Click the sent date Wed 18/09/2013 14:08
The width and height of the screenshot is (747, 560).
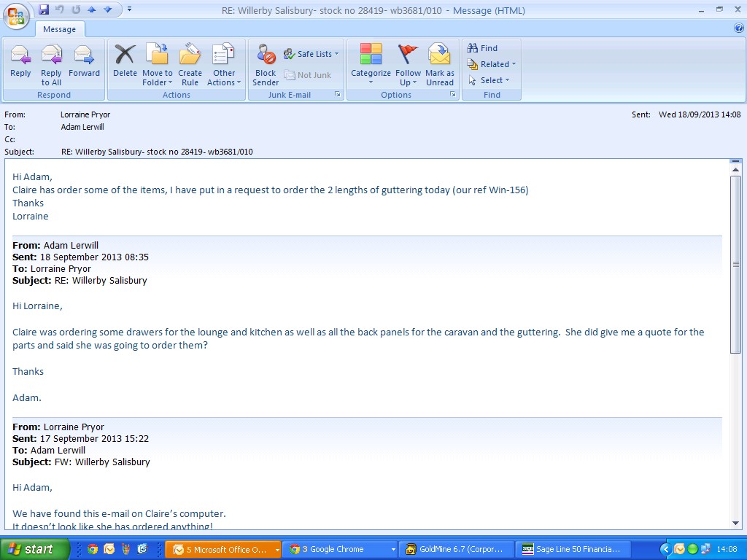pyautogui.click(x=700, y=114)
